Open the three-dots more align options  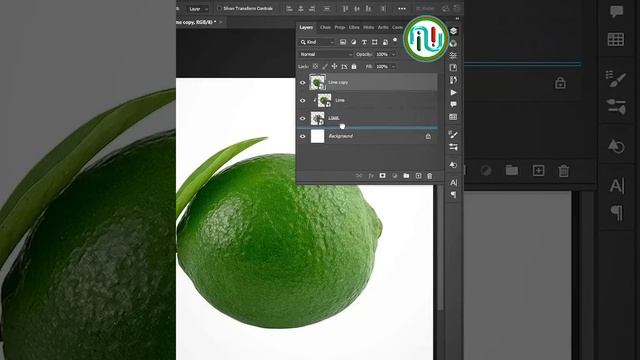402,8
